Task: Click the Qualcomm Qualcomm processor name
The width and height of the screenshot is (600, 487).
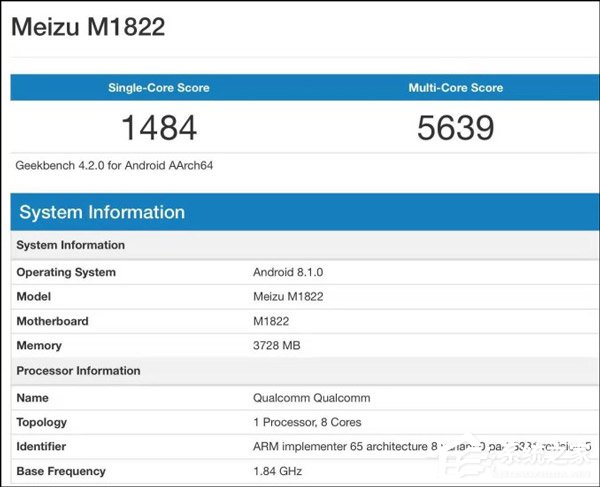Action: point(311,398)
